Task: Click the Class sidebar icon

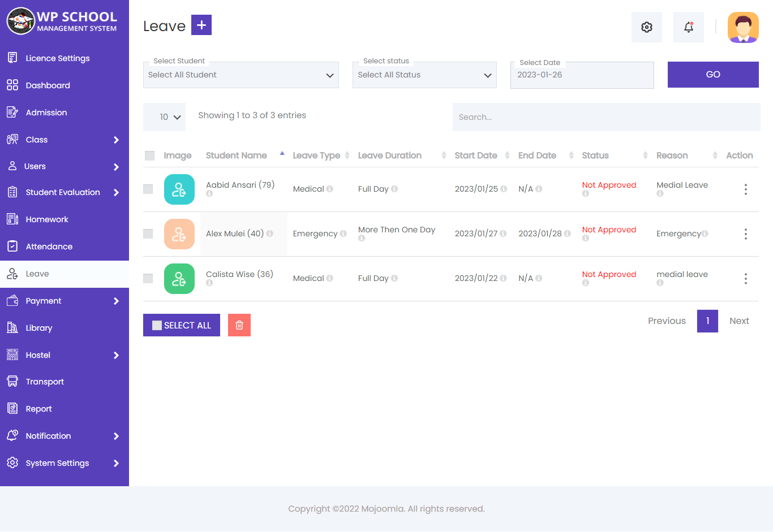Action: [x=12, y=140]
